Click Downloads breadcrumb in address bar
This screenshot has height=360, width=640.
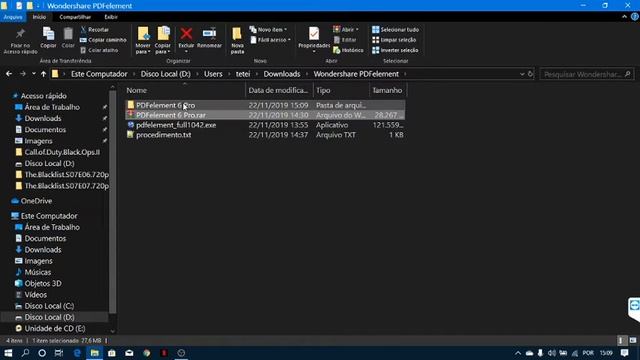282,74
